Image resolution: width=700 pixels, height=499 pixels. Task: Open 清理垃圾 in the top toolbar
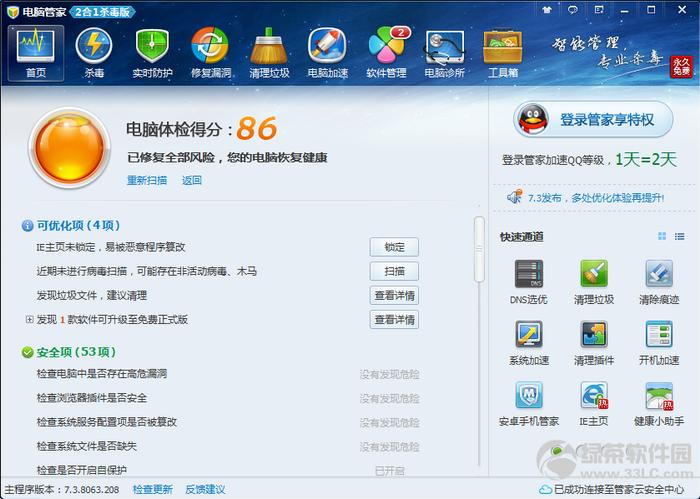[x=269, y=53]
